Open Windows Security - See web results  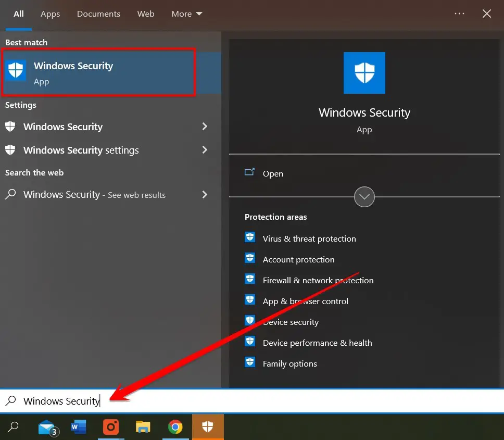point(110,194)
